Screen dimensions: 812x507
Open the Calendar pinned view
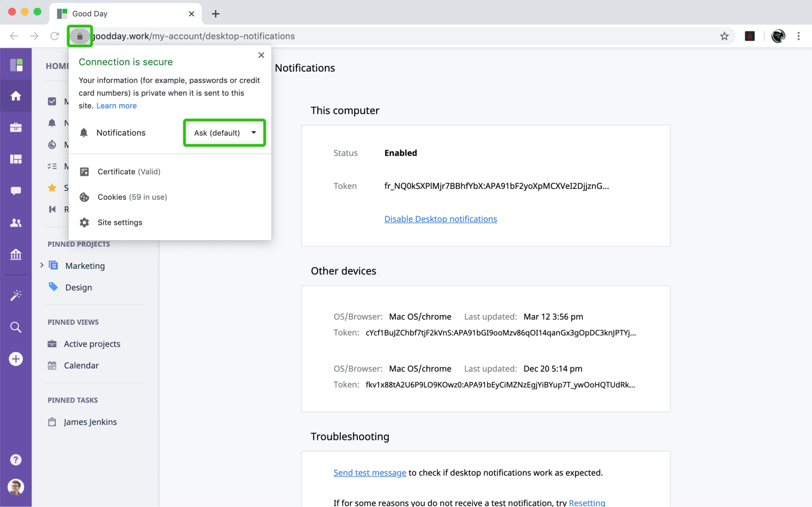(x=81, y=365)
